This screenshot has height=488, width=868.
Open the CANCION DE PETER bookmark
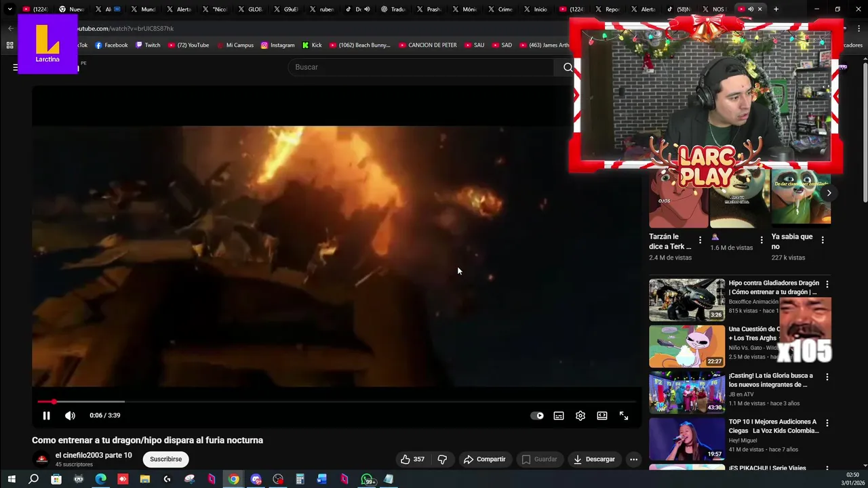(428, 45)
